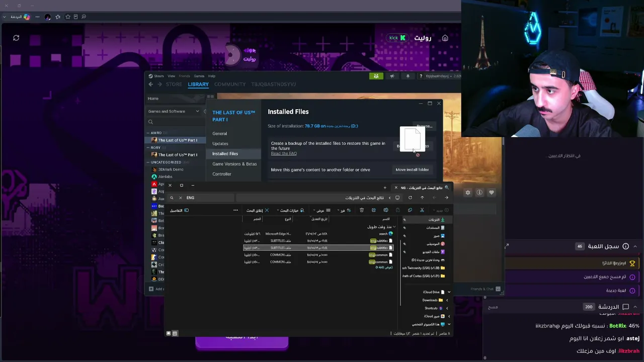Go forward using Steam's forward arrow
Image resolution: width=644 pixels, height=362 pixels.
coord(159,84)
